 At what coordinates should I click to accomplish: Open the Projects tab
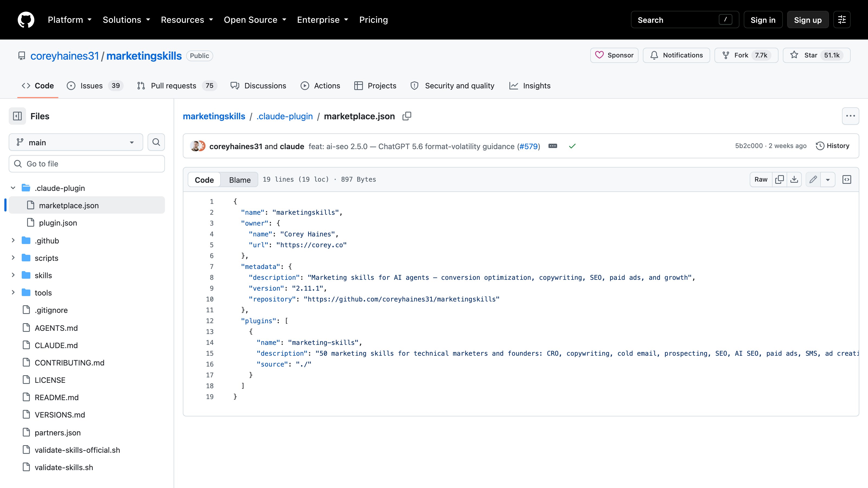(x=375, y=86)
